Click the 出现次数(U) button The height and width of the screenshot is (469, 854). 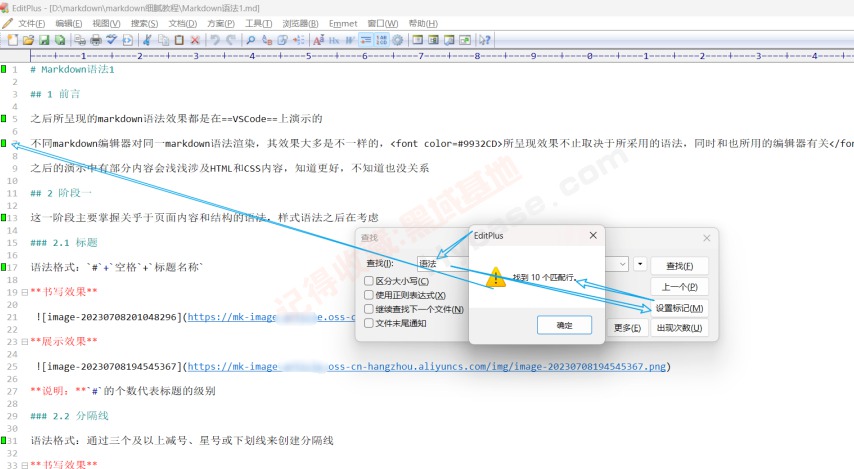tap(680, 328)
